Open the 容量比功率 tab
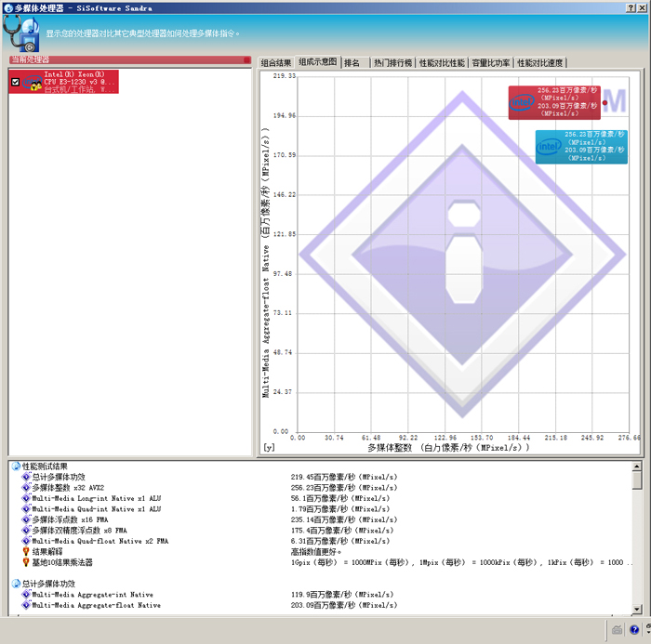 tap(491, 62)
